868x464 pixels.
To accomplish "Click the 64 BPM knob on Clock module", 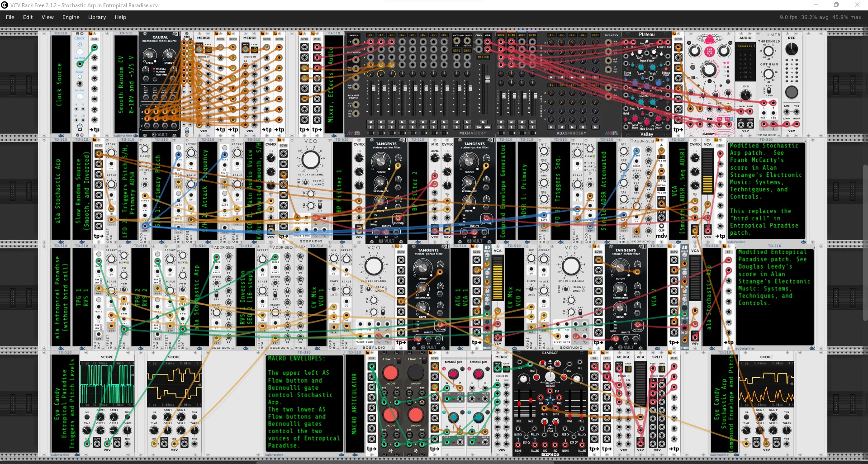I will 80,52.
